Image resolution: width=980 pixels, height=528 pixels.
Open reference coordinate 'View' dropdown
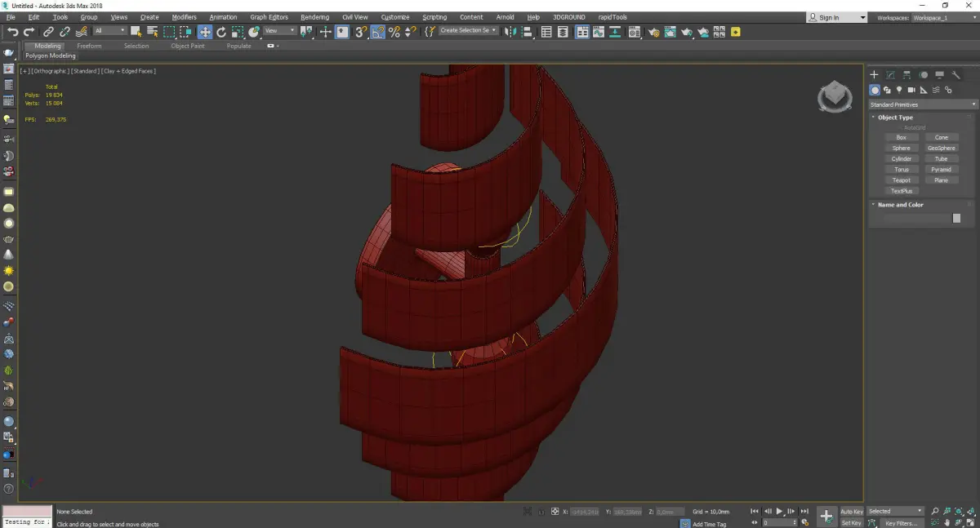pos(279,31)
